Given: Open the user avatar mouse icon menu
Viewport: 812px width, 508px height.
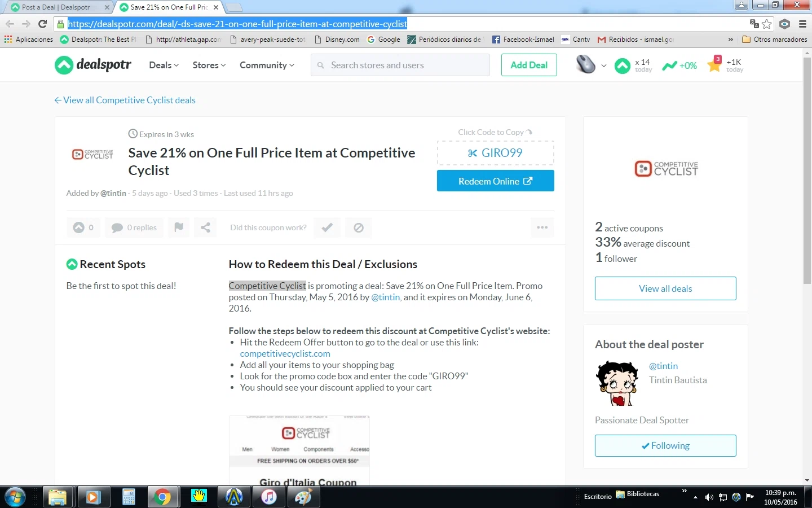Looking at the screenshot, I should (x=590, y=65).
